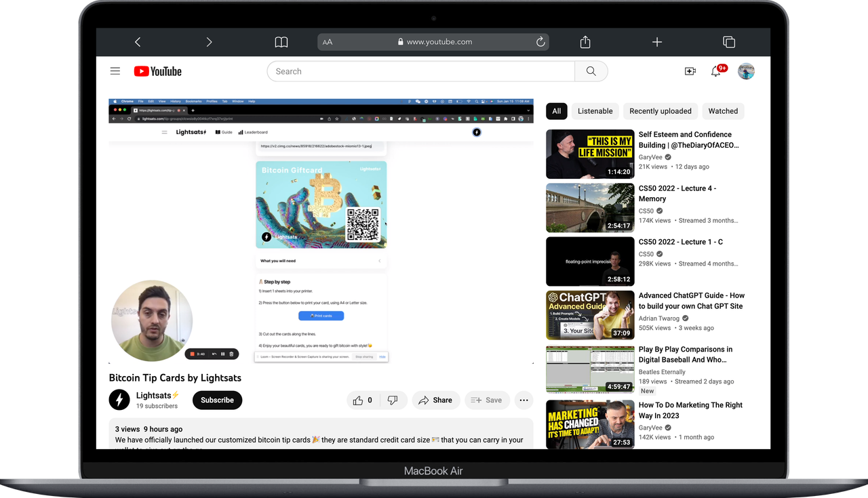
Task: Like the video with thumbs up
Action: click(x=363, y=400)
